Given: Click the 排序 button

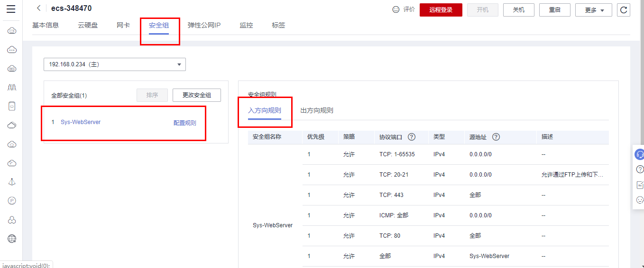Looking at the screenshot, I should pyautogui.click(x=152, y=95).
